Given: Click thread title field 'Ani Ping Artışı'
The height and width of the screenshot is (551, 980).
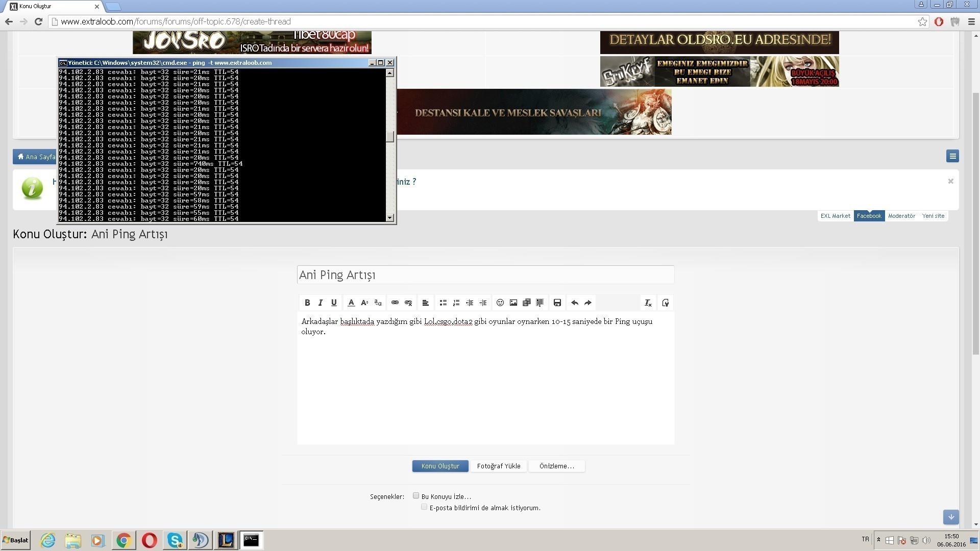Looking at the screenshot, I should (x=485, y=275).
